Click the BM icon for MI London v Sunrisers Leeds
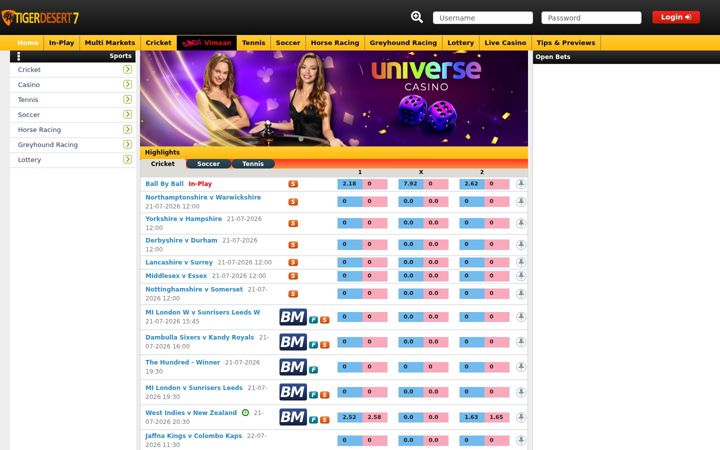 point(293,392)
